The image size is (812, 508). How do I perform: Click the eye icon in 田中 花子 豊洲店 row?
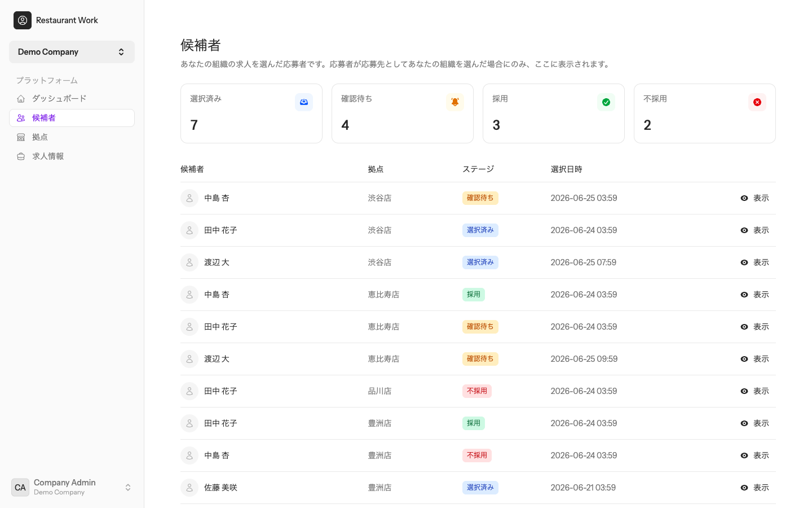coord(744,423)
